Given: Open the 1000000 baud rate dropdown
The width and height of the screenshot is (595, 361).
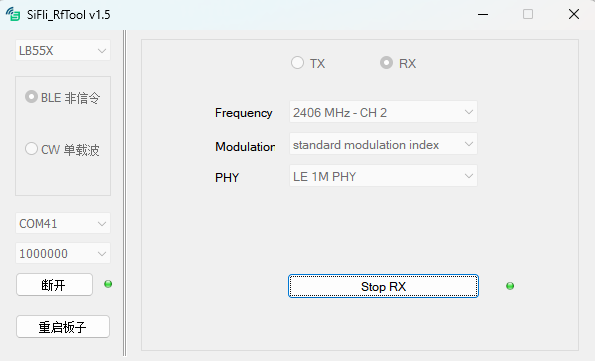Looking at the screenshot, I should pyautogui.click(x=63, y=253).
